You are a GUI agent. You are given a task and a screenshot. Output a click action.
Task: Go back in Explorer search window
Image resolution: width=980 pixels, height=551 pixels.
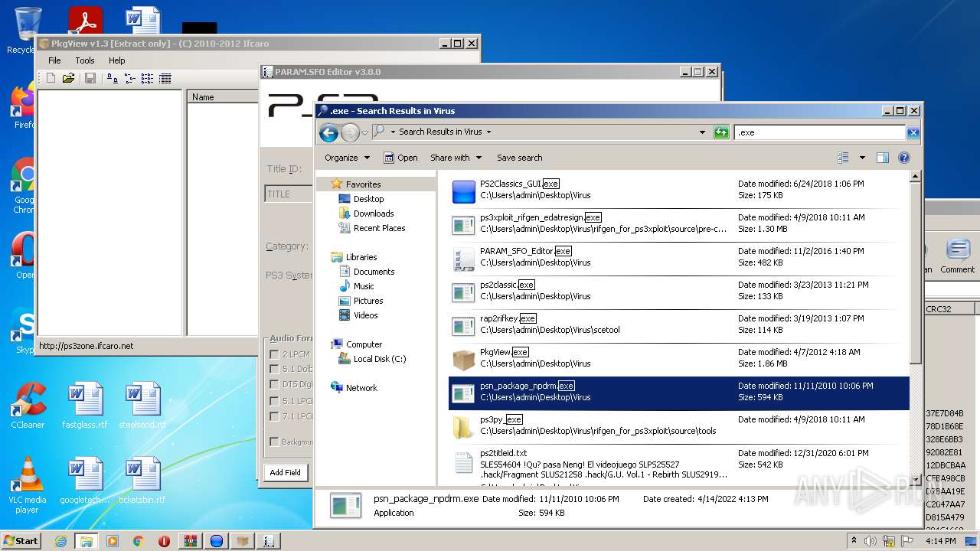[329, 132]
